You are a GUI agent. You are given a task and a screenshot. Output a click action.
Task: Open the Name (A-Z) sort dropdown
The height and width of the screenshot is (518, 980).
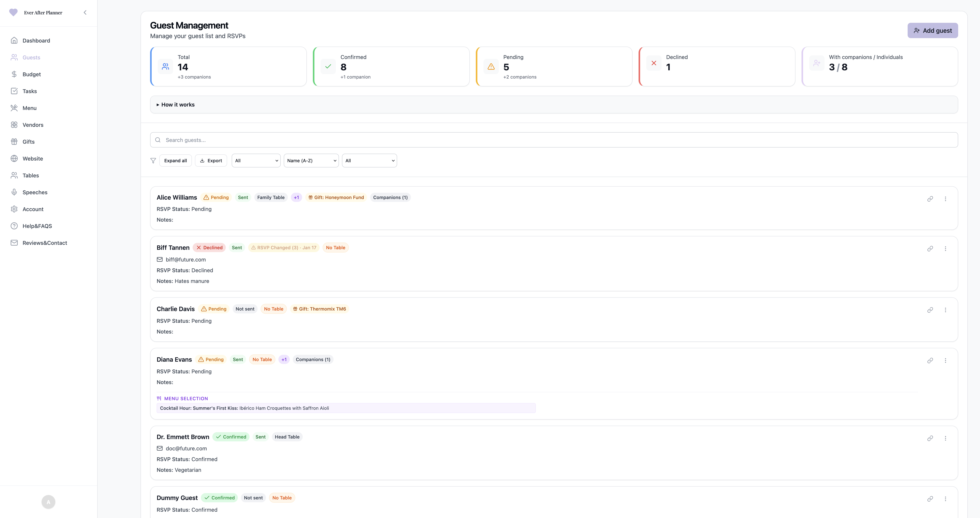click(311, 161)
